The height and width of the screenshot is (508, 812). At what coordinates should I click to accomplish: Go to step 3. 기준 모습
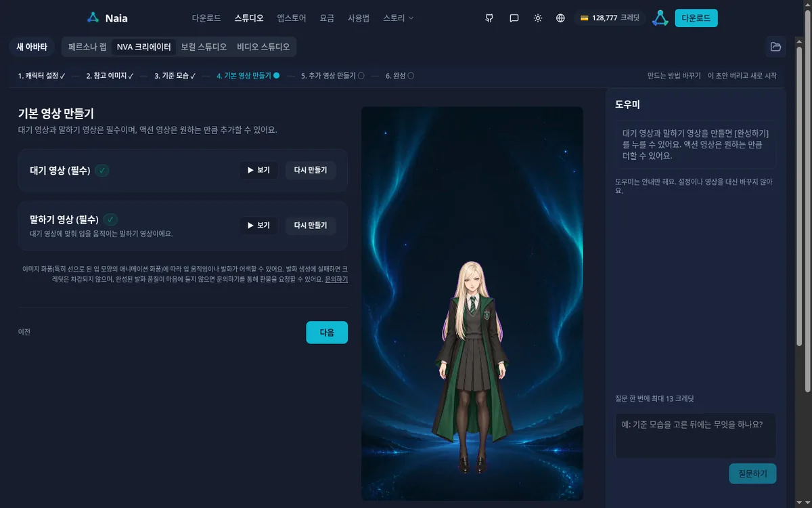pyautogui.click(x=175, y=76)
